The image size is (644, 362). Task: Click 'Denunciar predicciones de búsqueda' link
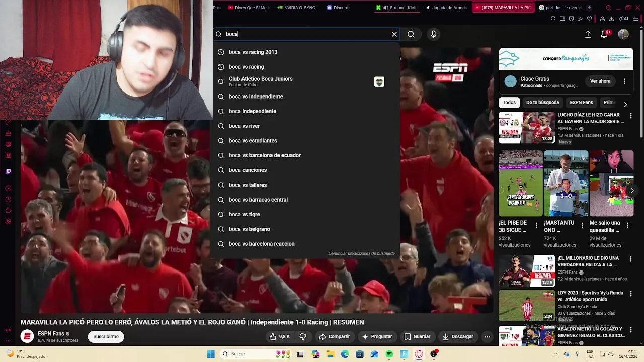(x=361, y=254)
